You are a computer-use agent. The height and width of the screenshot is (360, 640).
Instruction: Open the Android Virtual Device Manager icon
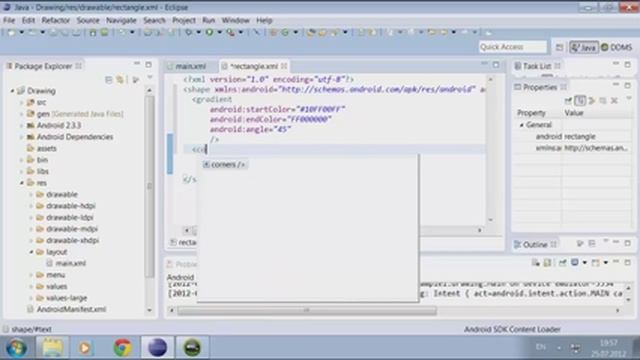(104, 32)
